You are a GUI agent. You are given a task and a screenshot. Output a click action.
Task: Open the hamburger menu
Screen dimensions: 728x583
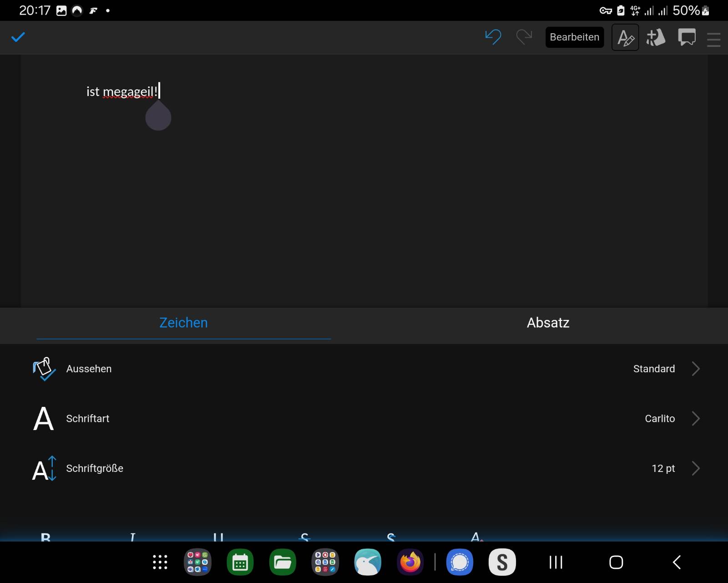[x=713, y=39]
